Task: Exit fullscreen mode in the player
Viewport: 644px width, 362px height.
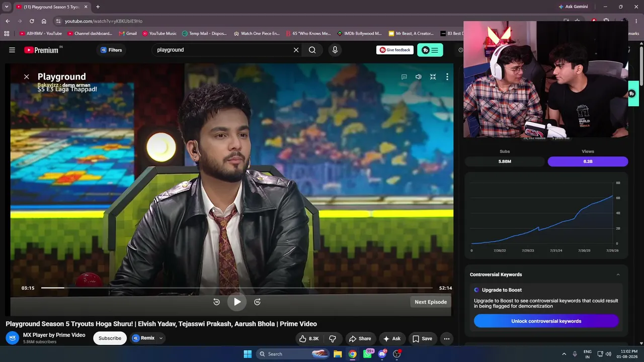Action: pyautogui.click(x=433, y=77)
